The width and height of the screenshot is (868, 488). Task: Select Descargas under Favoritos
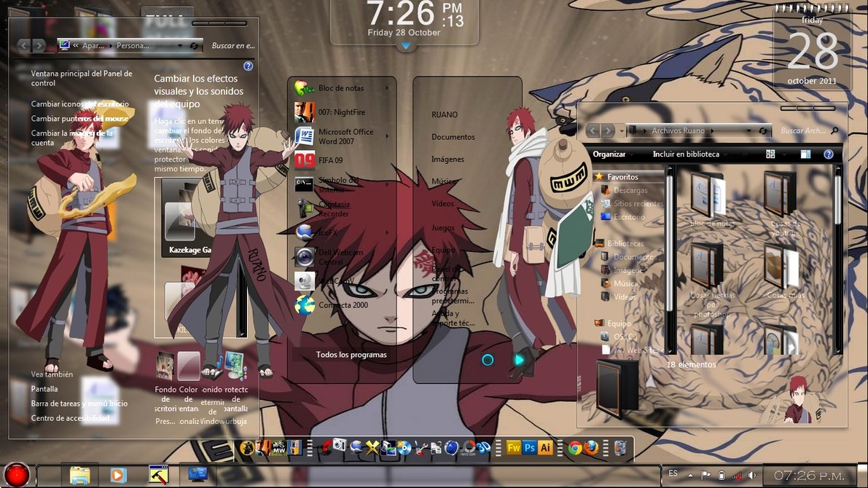(x=630, y=191)
